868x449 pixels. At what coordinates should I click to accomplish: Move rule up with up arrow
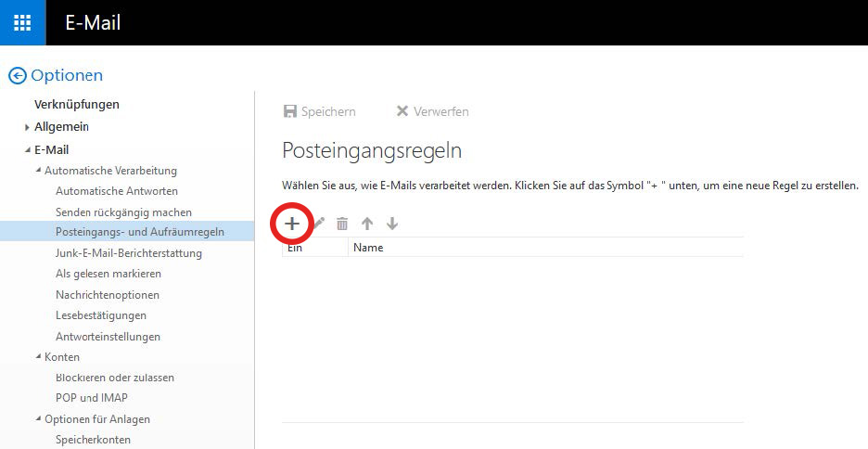[x=367, y=224]
